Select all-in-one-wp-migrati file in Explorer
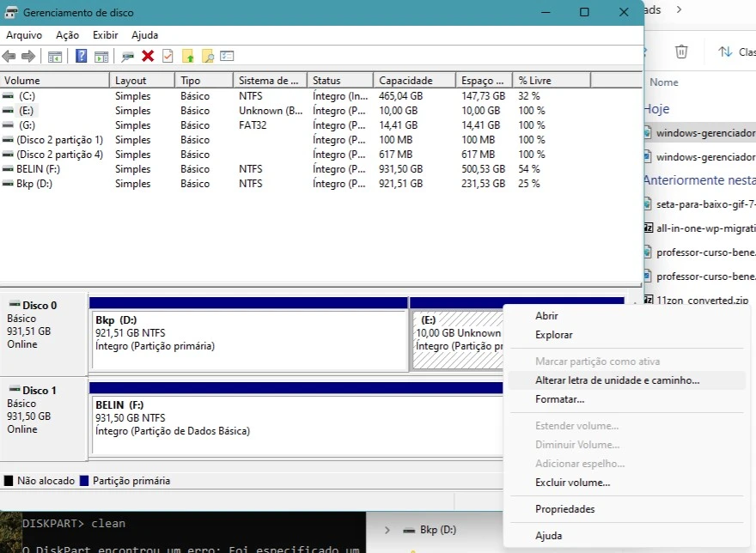 pos(699,228)
